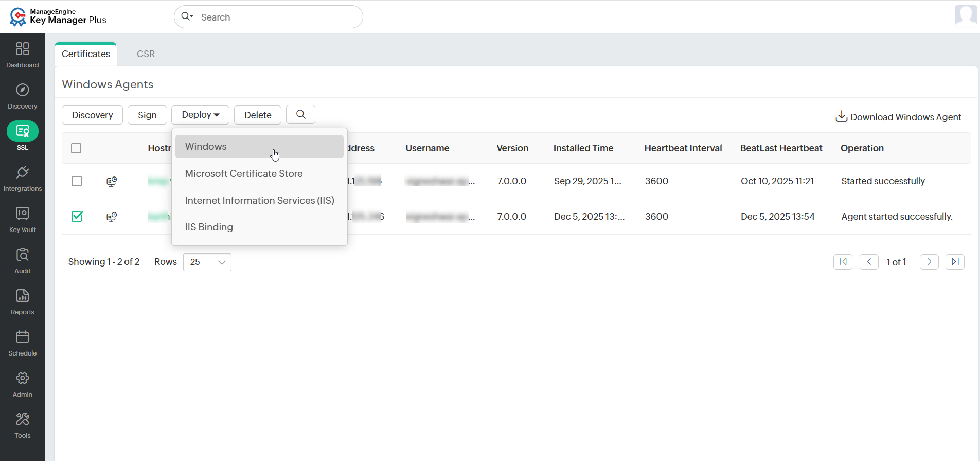The height and width of the screenshot is (461, 980).
Task: Click agent icon in the Oct 10 heartbeat row
Action: (x=112, y=181)
